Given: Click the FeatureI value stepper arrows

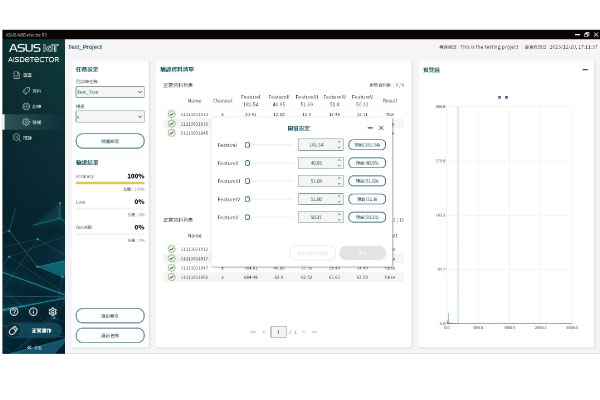Looking at the screenshot, I should point(341,145).
